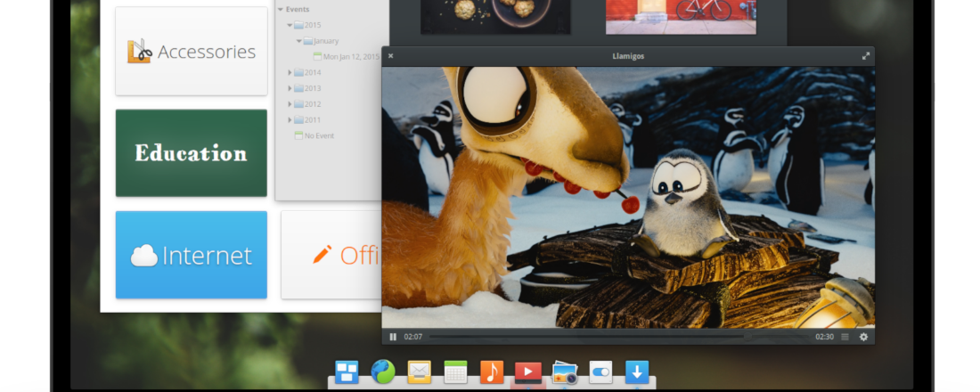Click the 02:30 duration label
The image size is (980, 392).
[x=824, y=337]
